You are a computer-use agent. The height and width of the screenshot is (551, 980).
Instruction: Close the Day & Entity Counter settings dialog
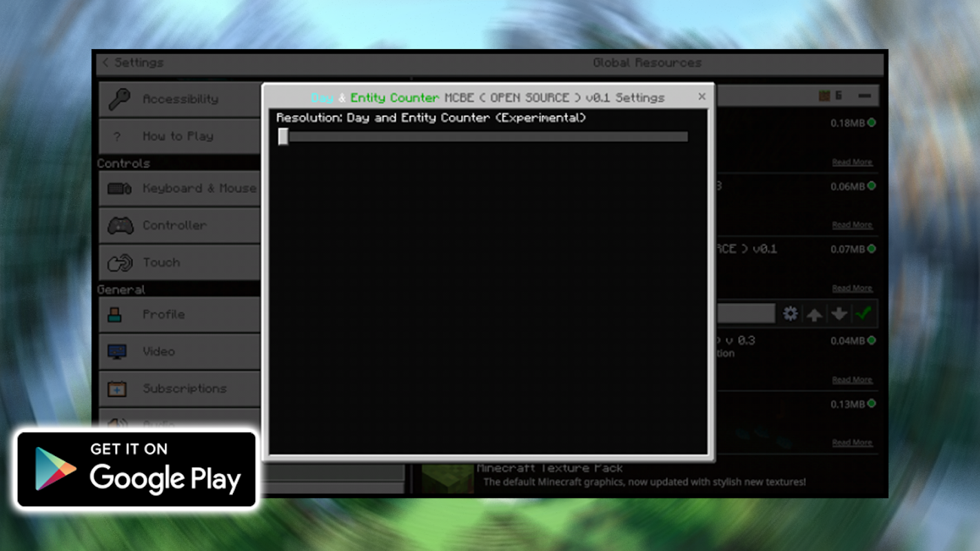[x=702, y=97]
